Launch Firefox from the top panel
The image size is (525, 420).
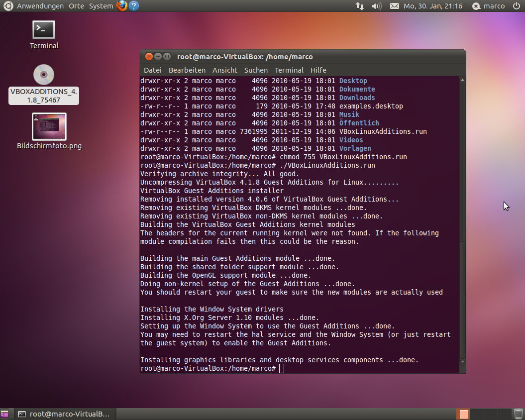[x=122, y=5]
